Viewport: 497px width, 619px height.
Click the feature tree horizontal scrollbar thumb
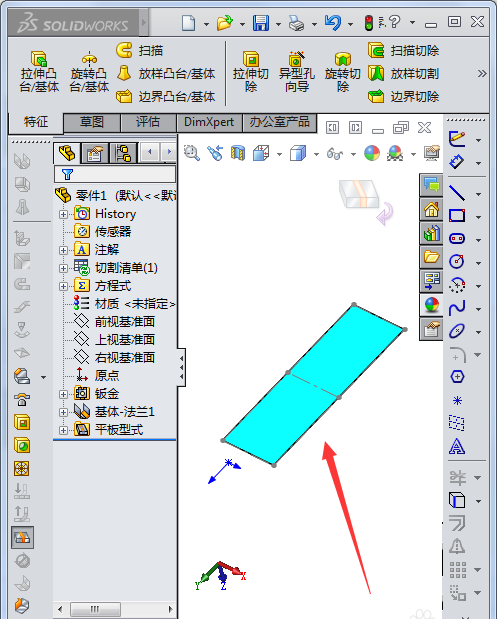(95, 609)
